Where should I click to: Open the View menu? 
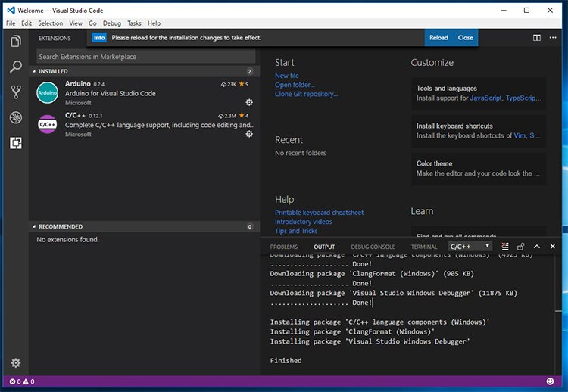[x=76, y=23]
